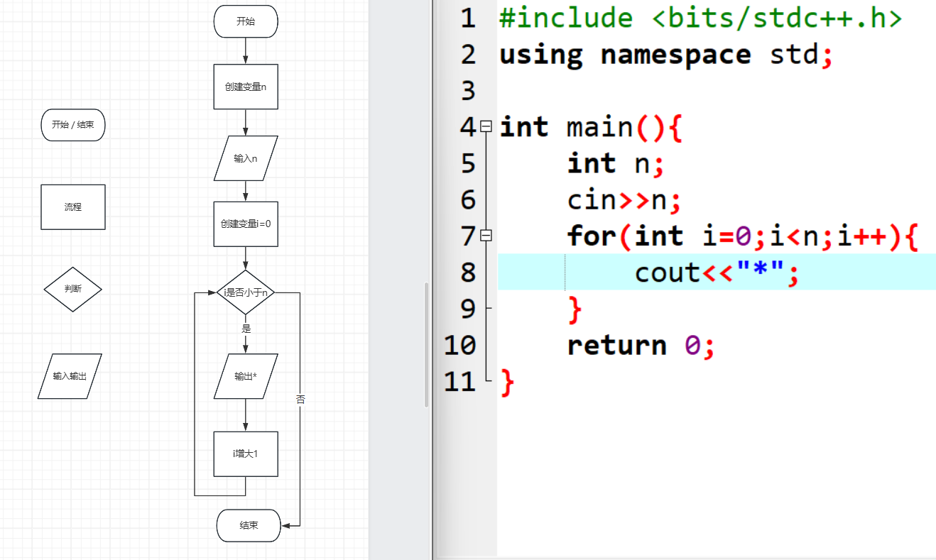Viewport: 936px width, 560px height.
Task: Select the 输出* output node
Action: coord(246,376)
